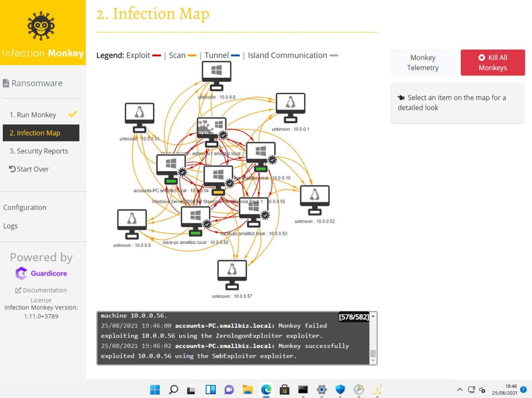532x398 pixels.
Task: Click the version text 1.11.0+3789
Action: [x=41, y=316]
